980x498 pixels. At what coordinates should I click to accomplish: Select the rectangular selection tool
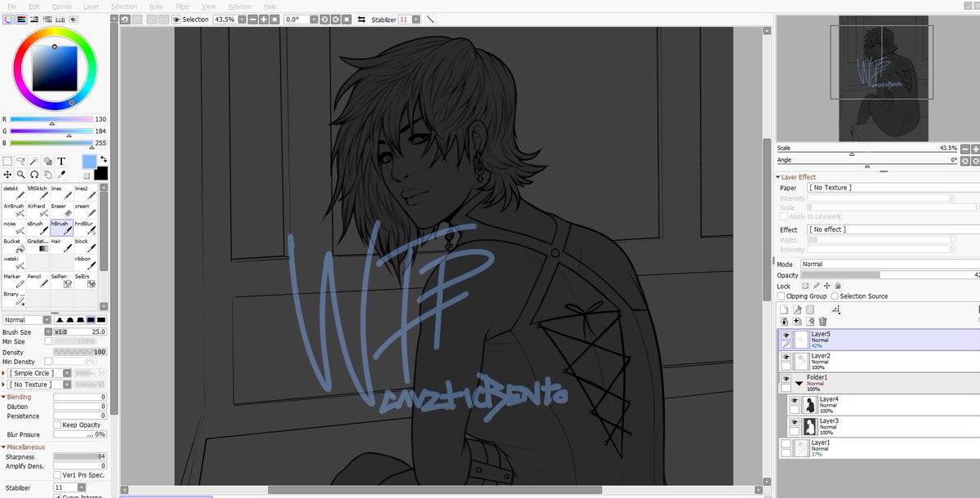click(x=7, y=161)
